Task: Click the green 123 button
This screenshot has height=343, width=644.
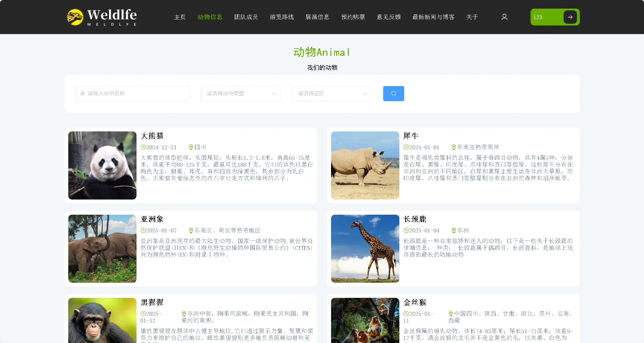Action: [x=555, y=17]
